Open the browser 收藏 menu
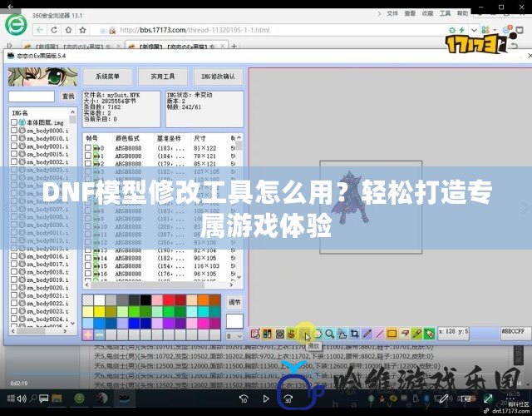 tap(427, 13)
